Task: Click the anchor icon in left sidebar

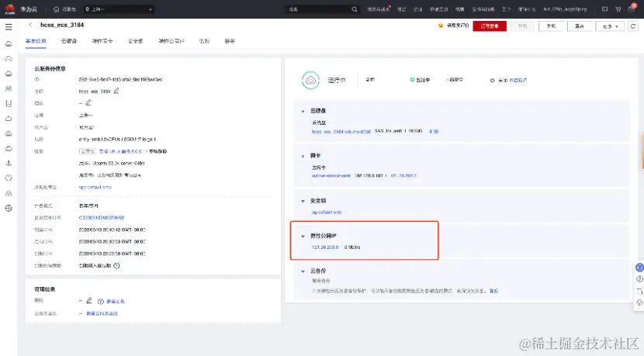Action: pyautogui.click(x=9, y=163)
